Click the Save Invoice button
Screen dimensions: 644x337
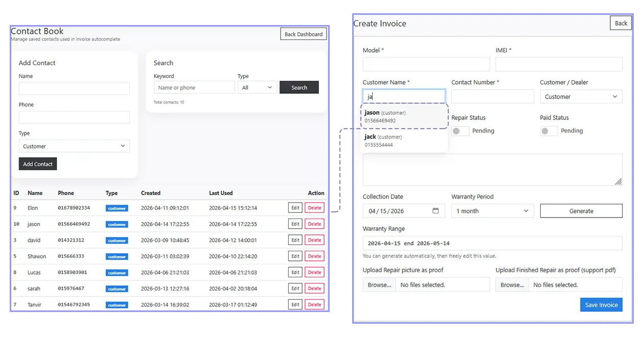(601, 304)
